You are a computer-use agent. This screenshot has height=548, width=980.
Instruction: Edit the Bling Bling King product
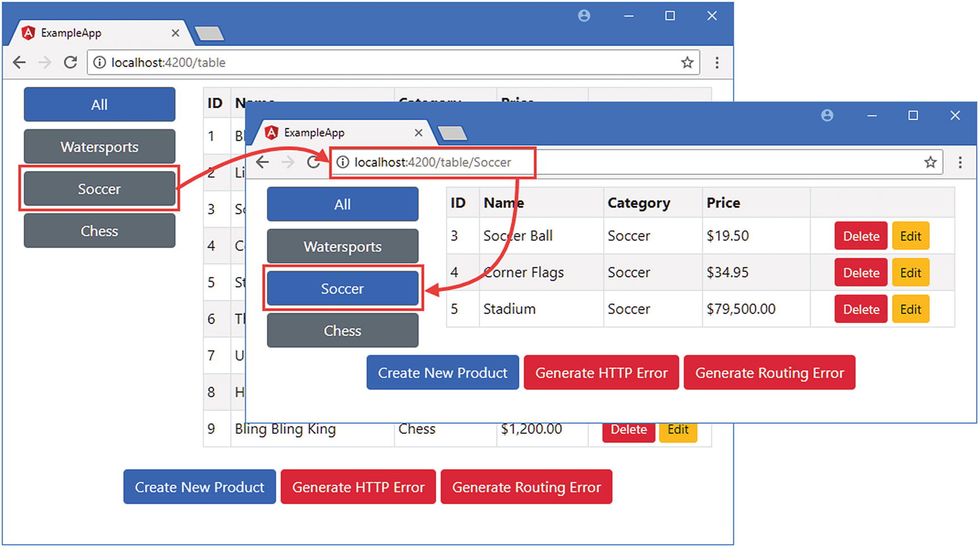(x=678, y=433)
